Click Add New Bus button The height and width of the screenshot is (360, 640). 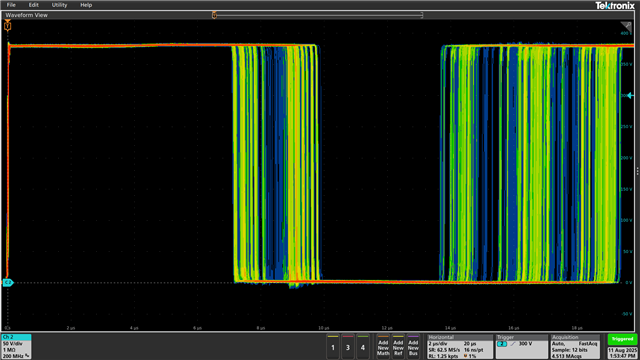click(x=413, y=347)
